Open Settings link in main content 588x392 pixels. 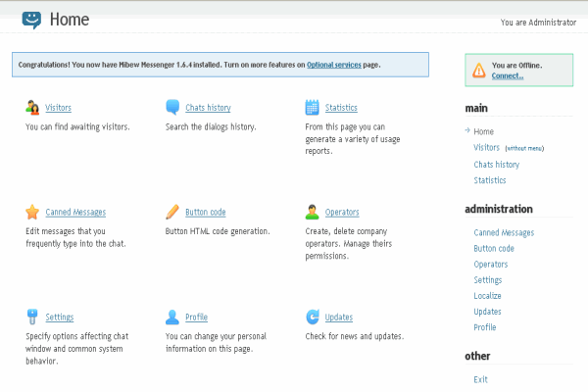60,318
